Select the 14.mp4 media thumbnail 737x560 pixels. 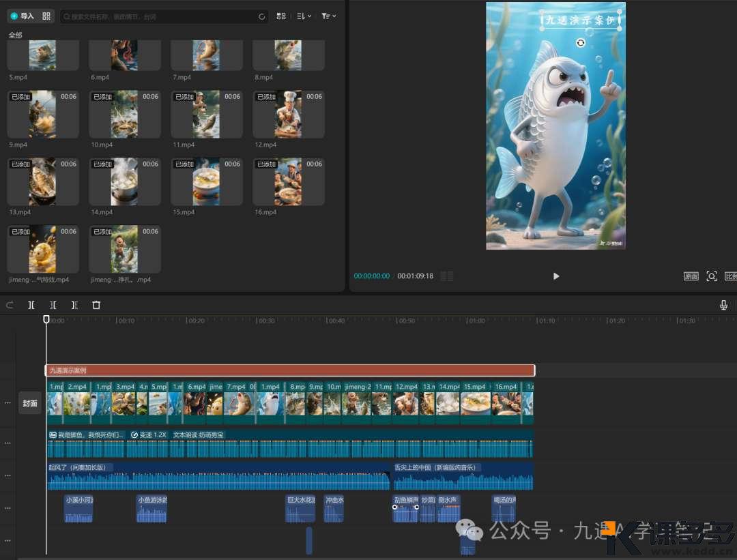pos(125,182)
